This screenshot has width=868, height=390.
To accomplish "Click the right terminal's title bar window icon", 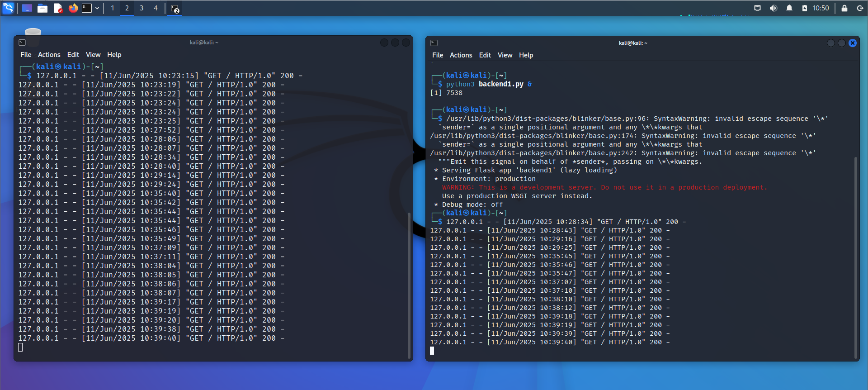I will pos(434,43).
